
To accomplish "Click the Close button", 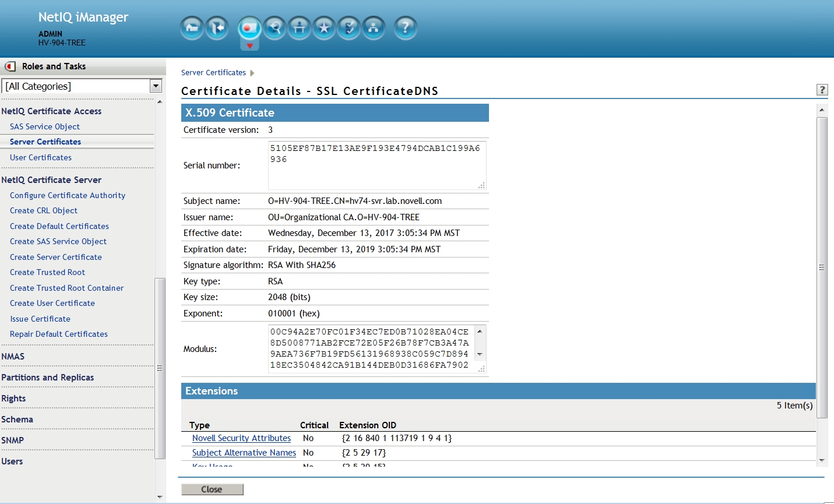I will point(212,489).
